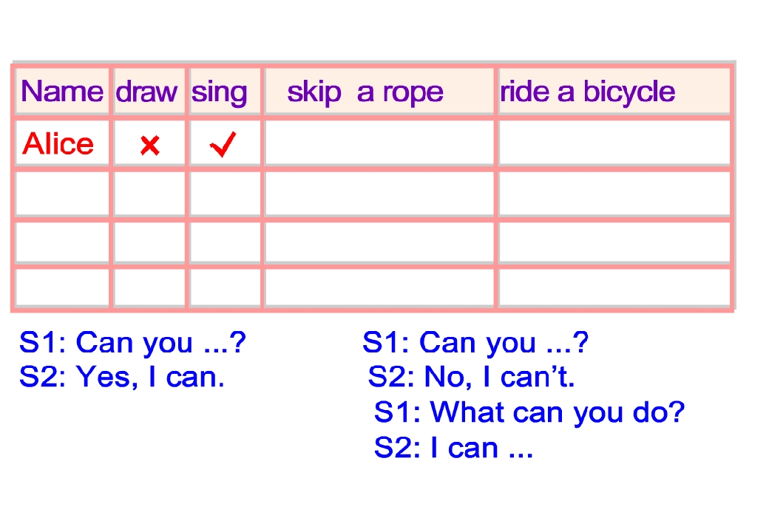769x532 pixels.
Task: Select the sing column header
Action: [220, 92]
